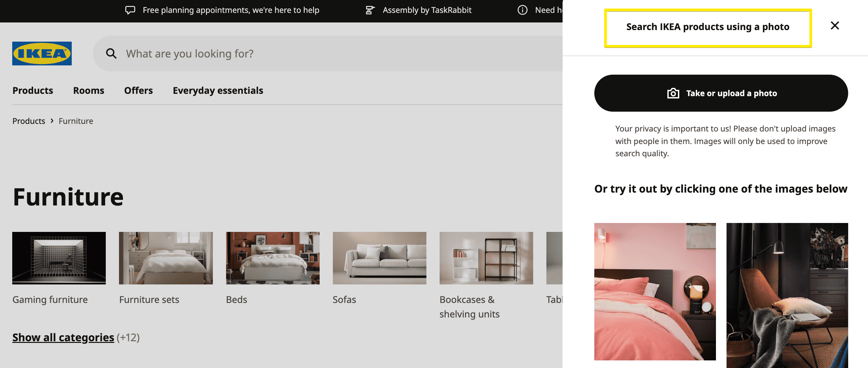This screenshot has height=368, width=868.
Task: Click the Gaming furniture category image
Action: point(59,258)
